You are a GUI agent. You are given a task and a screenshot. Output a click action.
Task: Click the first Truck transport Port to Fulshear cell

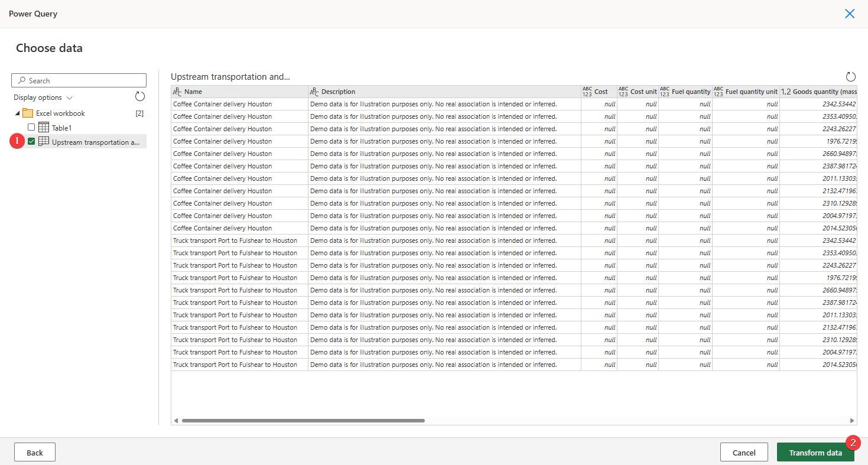click(x=239, y=240)
